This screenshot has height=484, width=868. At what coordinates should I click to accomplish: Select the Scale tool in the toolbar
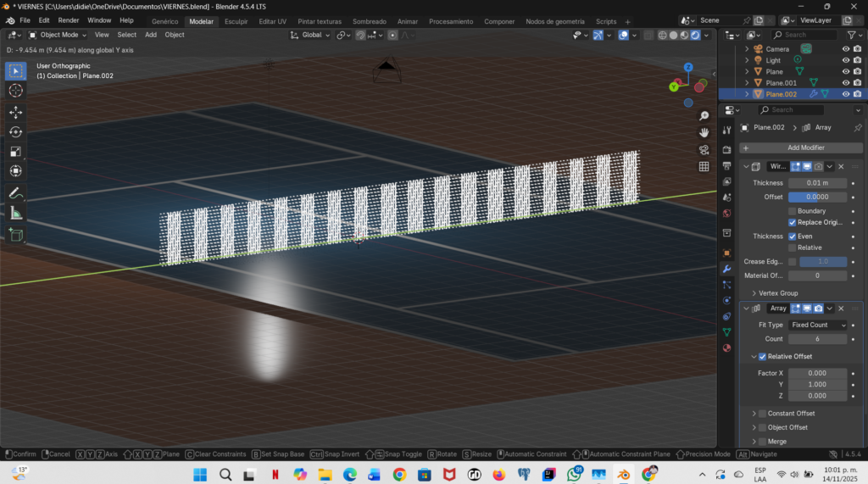(16, 152)
